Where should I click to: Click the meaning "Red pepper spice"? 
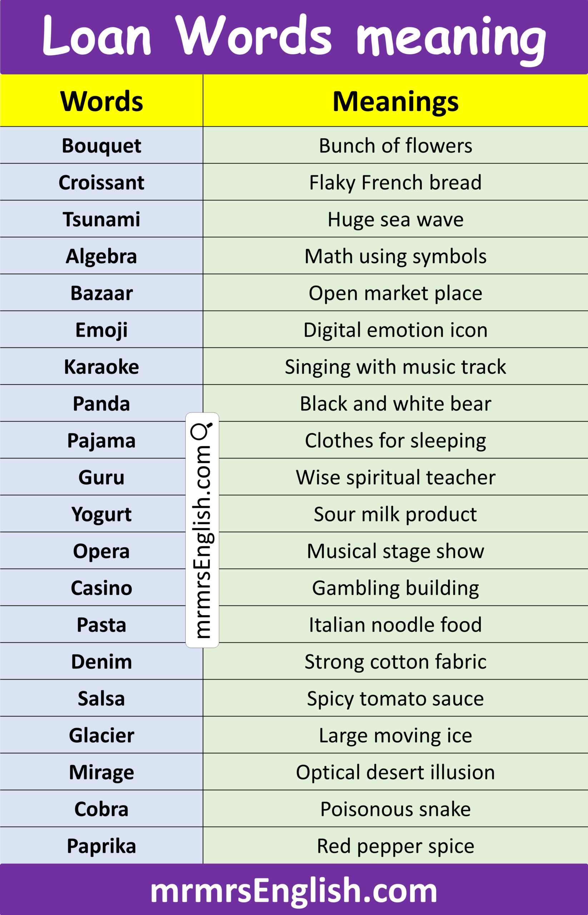pyautogui.click(x=395, y=846)
